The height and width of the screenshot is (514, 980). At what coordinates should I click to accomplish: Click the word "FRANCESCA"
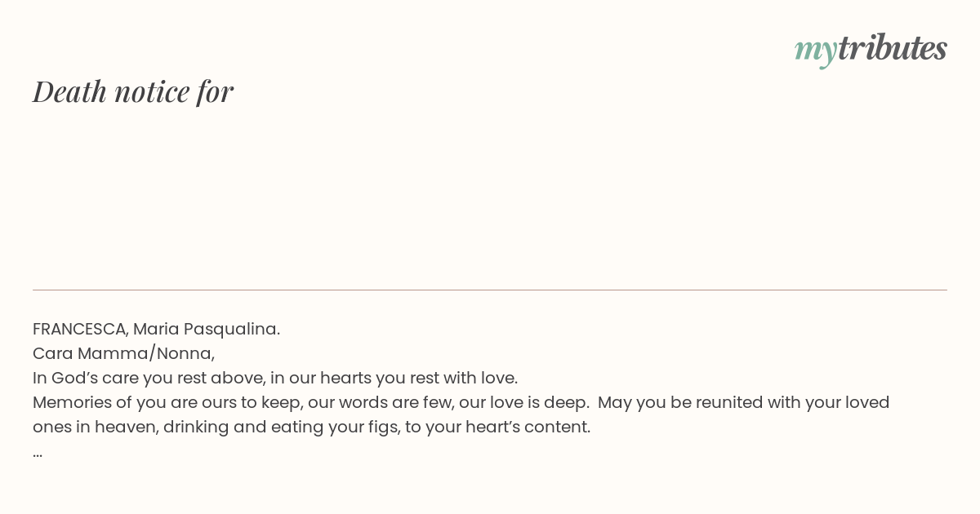80,329
